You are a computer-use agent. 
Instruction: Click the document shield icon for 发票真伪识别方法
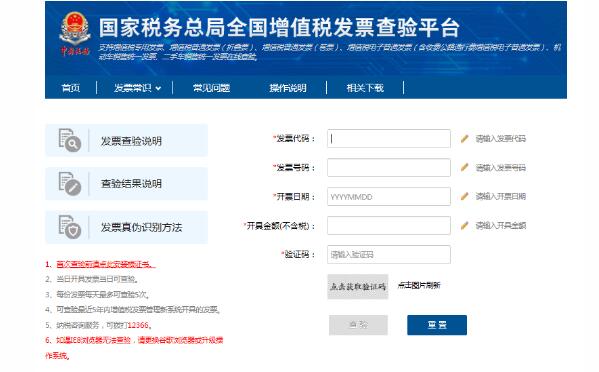(70, 227)
